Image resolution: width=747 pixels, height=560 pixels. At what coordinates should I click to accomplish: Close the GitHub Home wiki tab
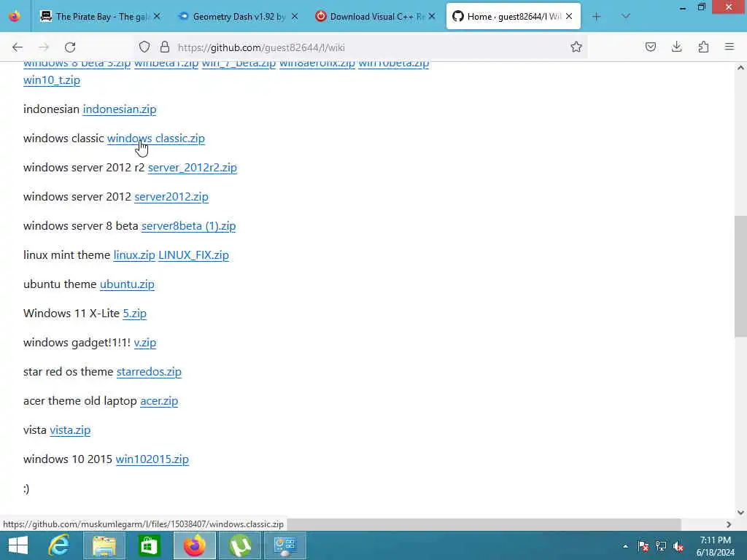click(x=569, y=17)
